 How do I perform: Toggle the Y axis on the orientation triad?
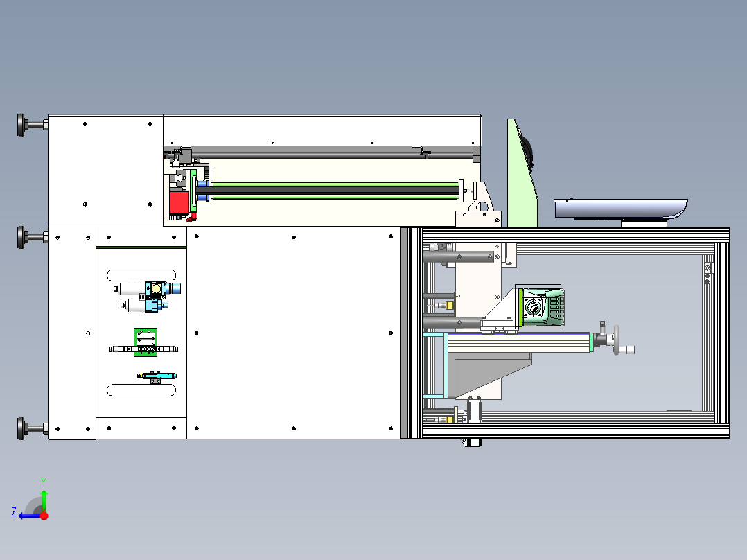pos(44,485)
